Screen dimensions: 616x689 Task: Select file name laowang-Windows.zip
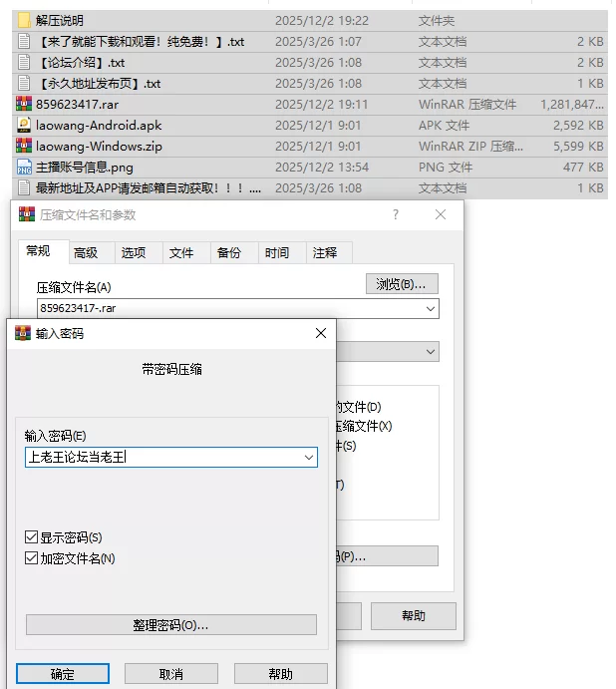click(99, 146)
